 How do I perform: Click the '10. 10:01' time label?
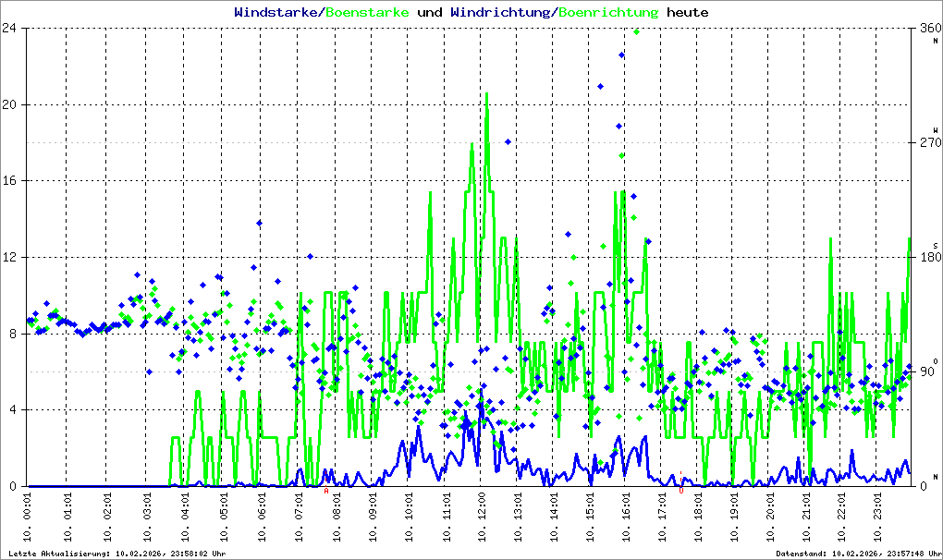point(409,517)
